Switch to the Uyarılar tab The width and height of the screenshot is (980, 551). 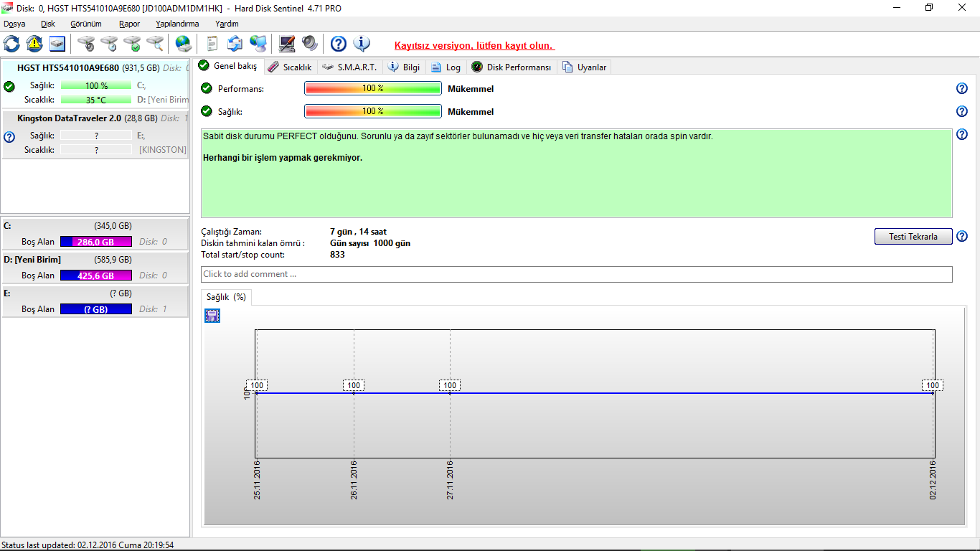tap(585, 67)
